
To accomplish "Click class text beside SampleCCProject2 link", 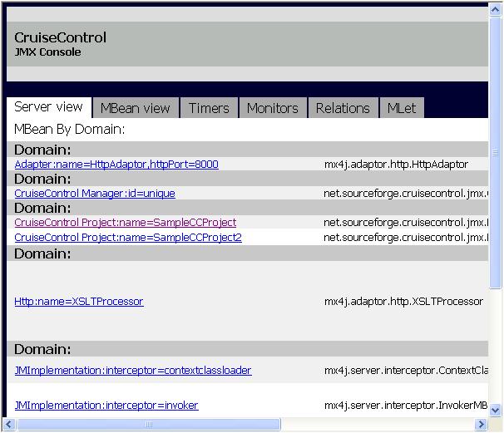I will pyautogui.click(x=406, y=238).
